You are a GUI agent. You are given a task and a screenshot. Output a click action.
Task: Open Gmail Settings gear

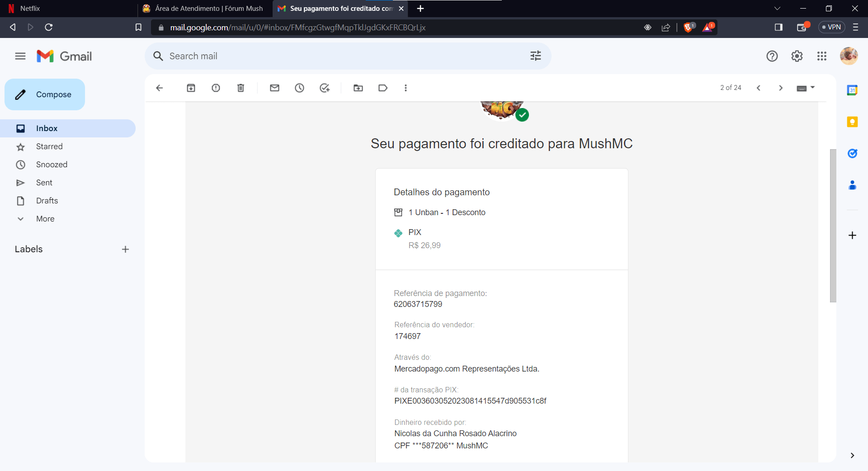pos(797,56)
